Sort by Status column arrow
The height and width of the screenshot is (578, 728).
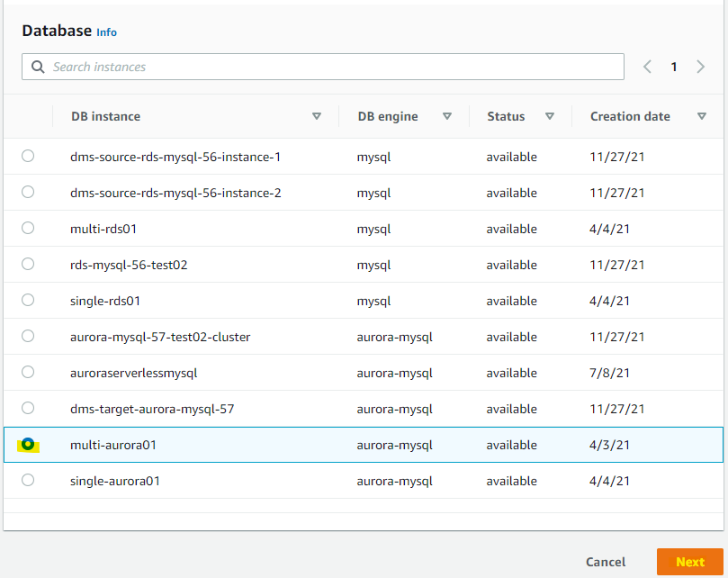tap(550, 116)
